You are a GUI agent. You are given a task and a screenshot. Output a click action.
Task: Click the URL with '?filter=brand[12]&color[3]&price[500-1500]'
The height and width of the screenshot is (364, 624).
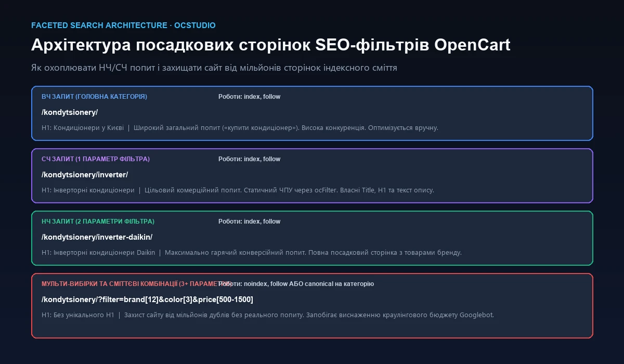coord(147,300)
